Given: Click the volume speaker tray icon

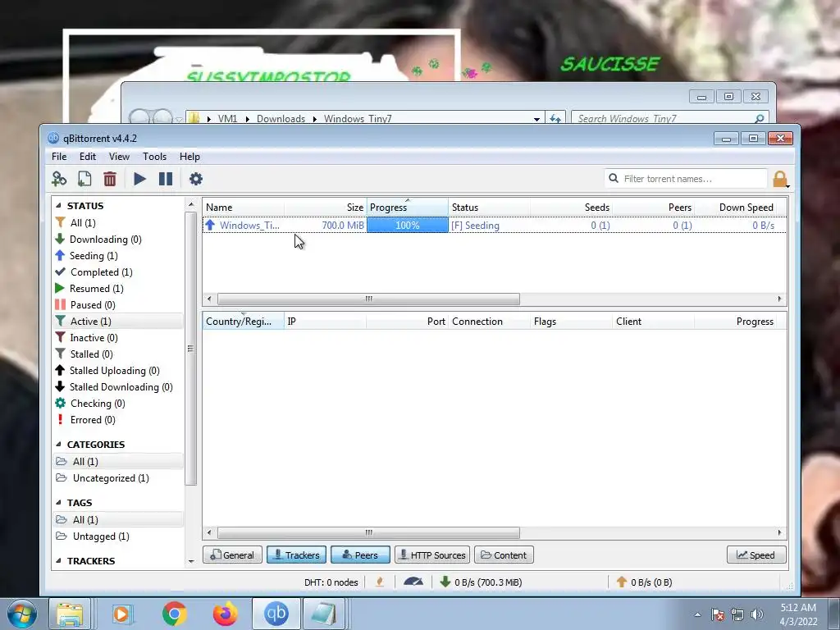Looking at the screenshot, I should click(757, 614).
